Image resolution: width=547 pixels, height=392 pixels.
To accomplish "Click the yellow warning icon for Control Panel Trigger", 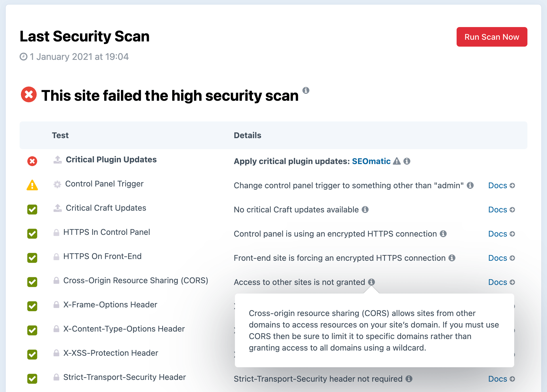I will pyautogui.click(x=32, y=185).
